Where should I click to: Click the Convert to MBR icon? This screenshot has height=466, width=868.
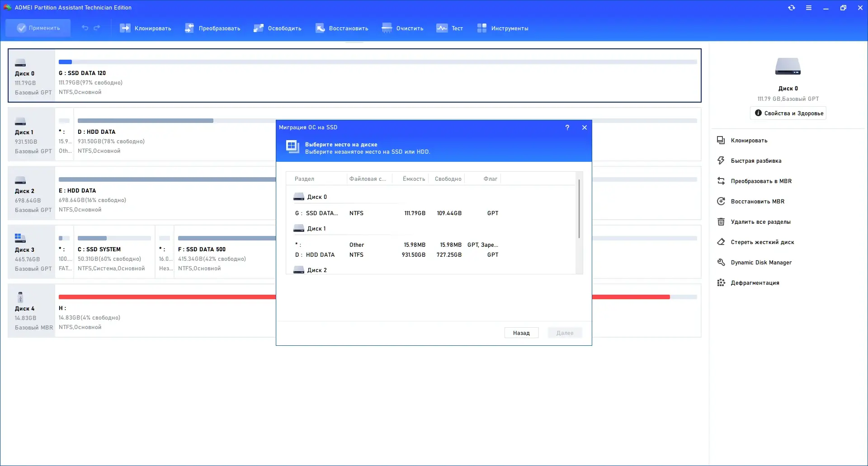[721, 181]
